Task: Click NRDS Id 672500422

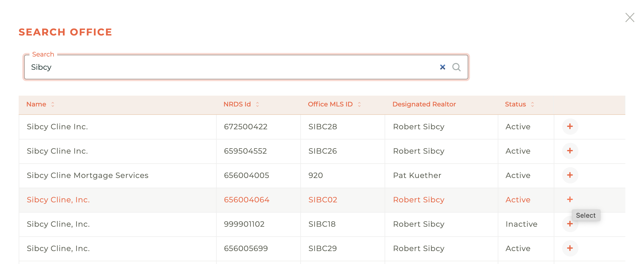Action: click(x=246, y=127)
